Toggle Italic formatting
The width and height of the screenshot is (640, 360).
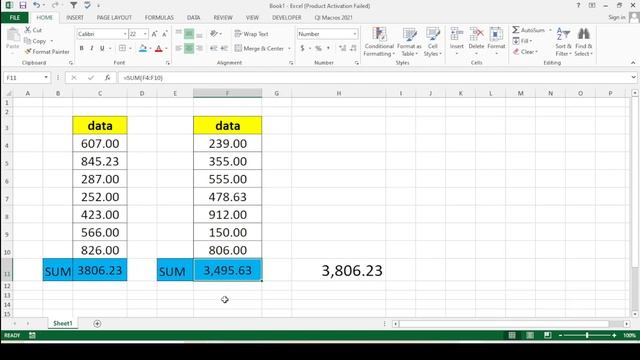(x=92, y=48)
